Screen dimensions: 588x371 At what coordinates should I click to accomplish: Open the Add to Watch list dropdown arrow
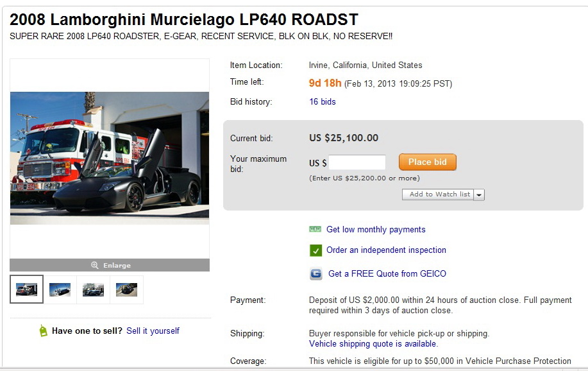point(479,195)
